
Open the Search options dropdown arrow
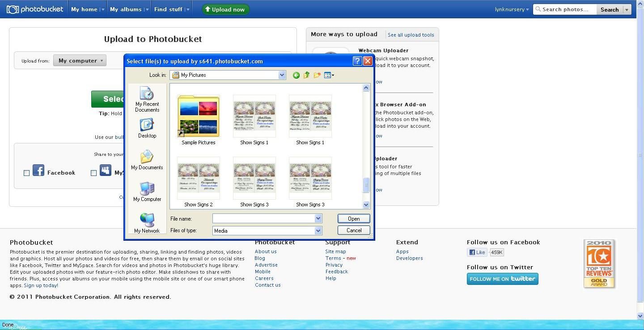click(627, 9)
